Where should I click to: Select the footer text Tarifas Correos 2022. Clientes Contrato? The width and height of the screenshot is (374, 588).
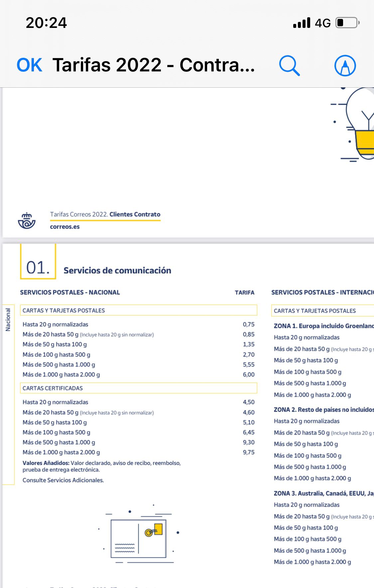[105, 214]
